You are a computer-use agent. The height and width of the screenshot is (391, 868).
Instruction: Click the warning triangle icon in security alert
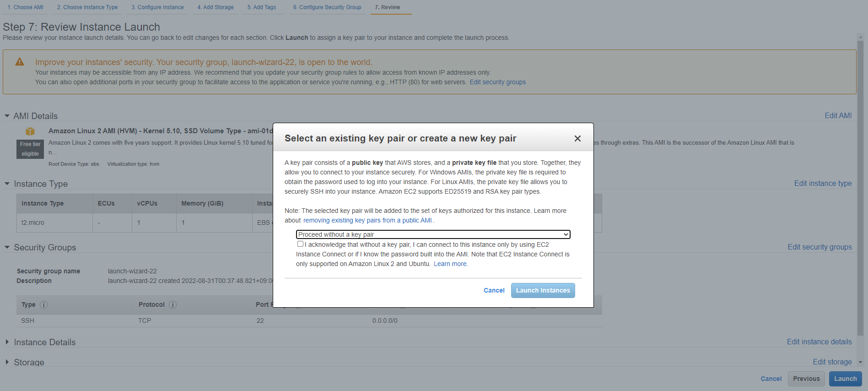point(20,62)
